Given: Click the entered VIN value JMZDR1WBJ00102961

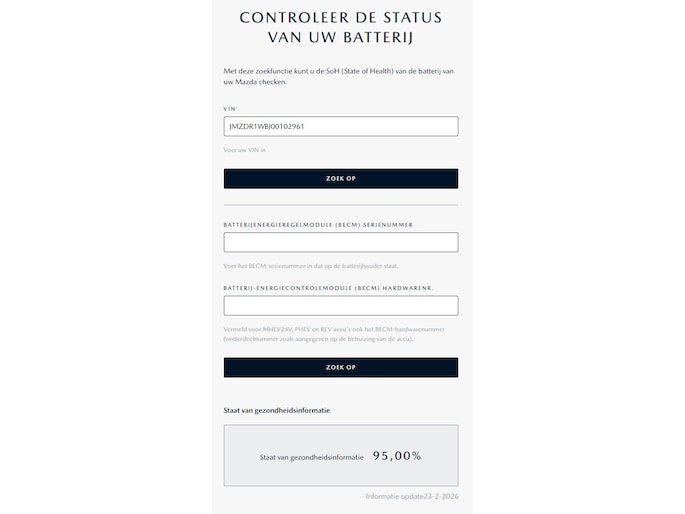Looking at the screenshot, I should click(x=267, y=127).
